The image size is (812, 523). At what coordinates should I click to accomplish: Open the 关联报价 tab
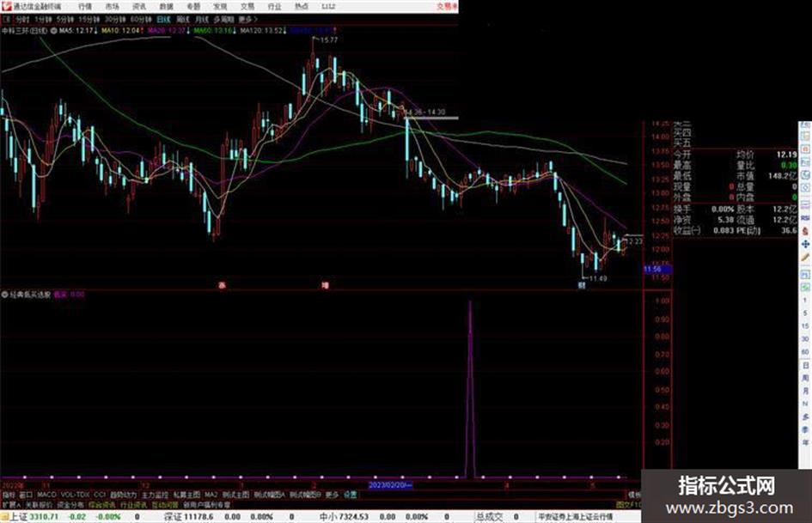(39, 504)
